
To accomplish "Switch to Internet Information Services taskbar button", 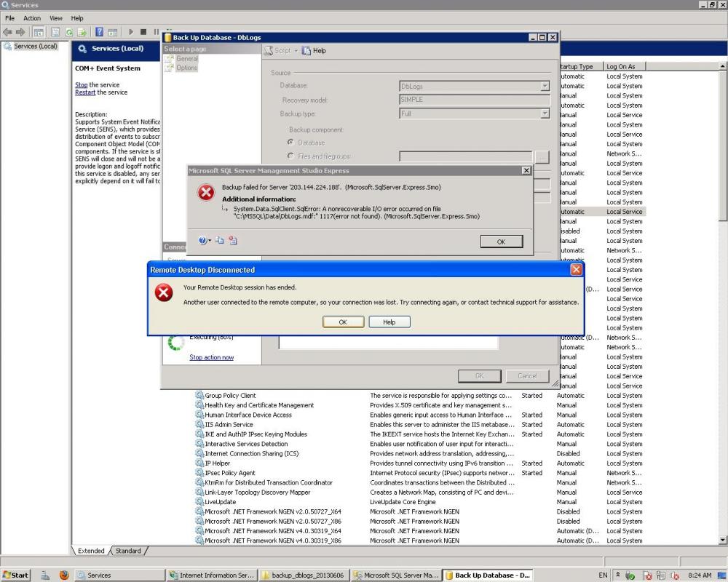I will [x=212, y=575].
